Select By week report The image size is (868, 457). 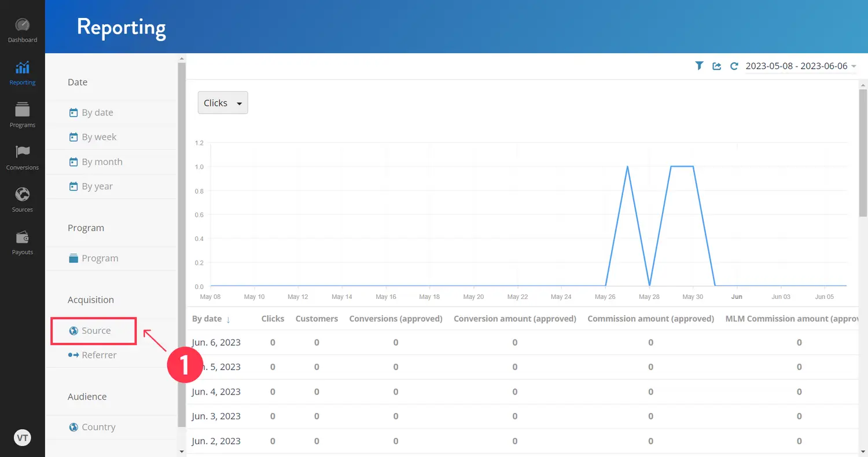coord(99,137)
